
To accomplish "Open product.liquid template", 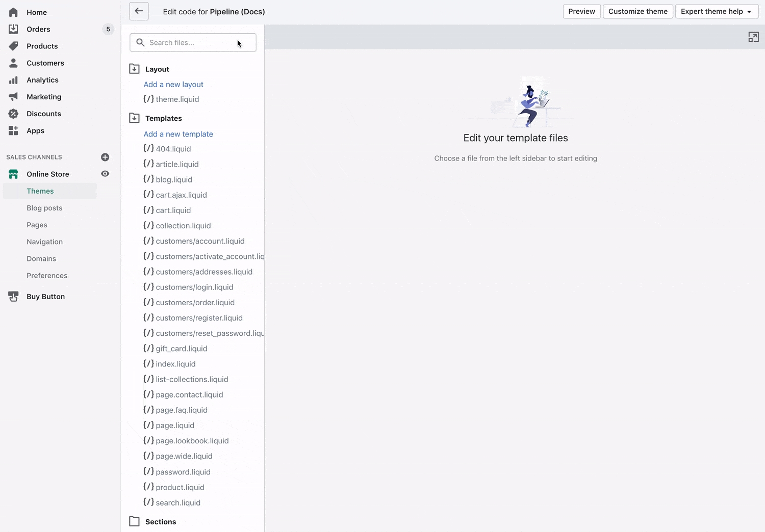I will pos(174,487).
